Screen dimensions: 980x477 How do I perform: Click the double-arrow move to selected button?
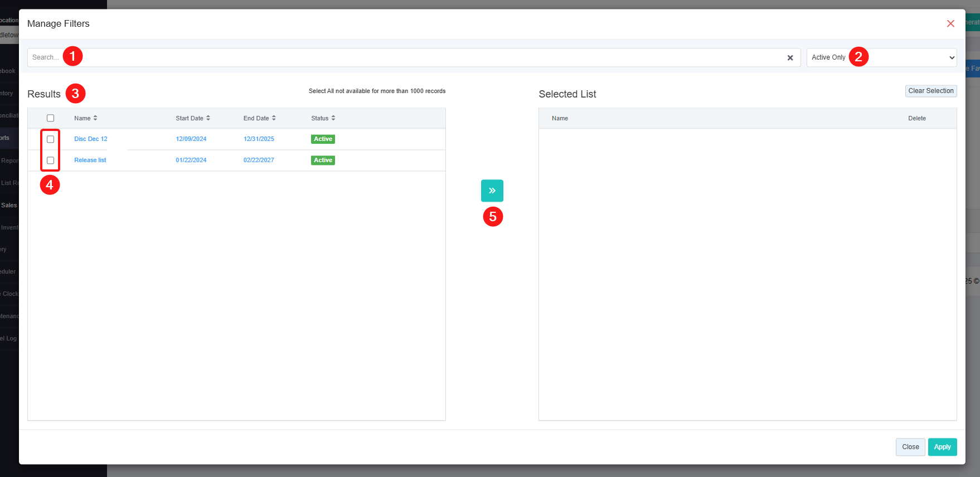pos(492,191)
